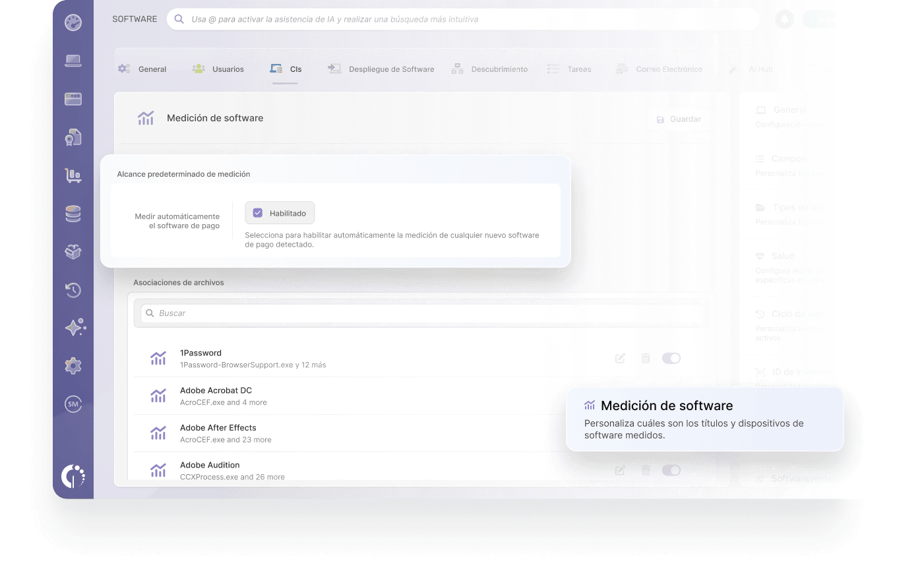
Task: Uncheck the Habilitado checkbox
Action: (258, 213)
